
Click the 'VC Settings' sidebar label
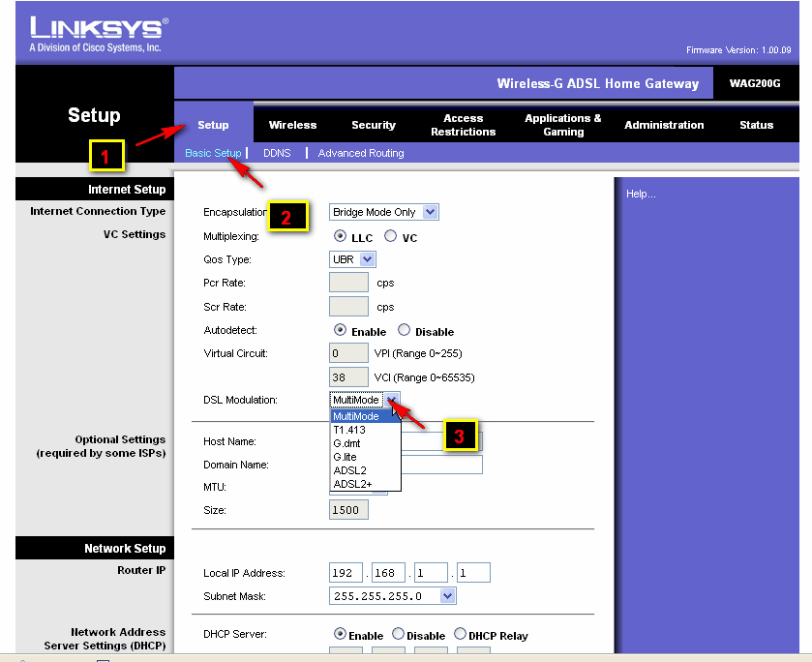click(135, 234)
